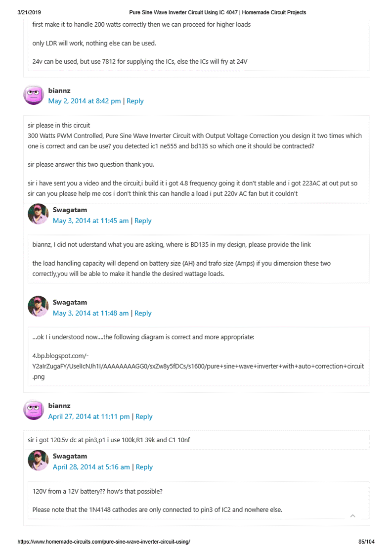Image resolution: width=392 pixels, height=555 pixels.
Task: Click Swagatam's avatar on the 11:48 am comment
Action: [38, 307]
